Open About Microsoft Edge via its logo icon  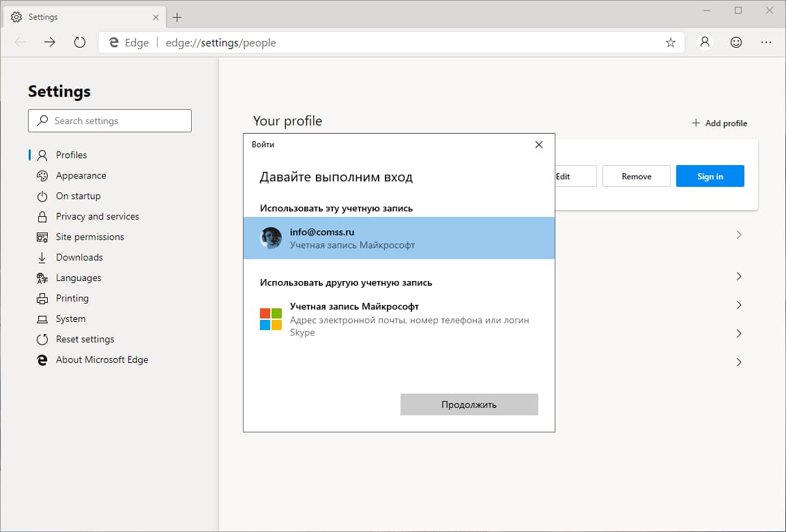[42, 359]
